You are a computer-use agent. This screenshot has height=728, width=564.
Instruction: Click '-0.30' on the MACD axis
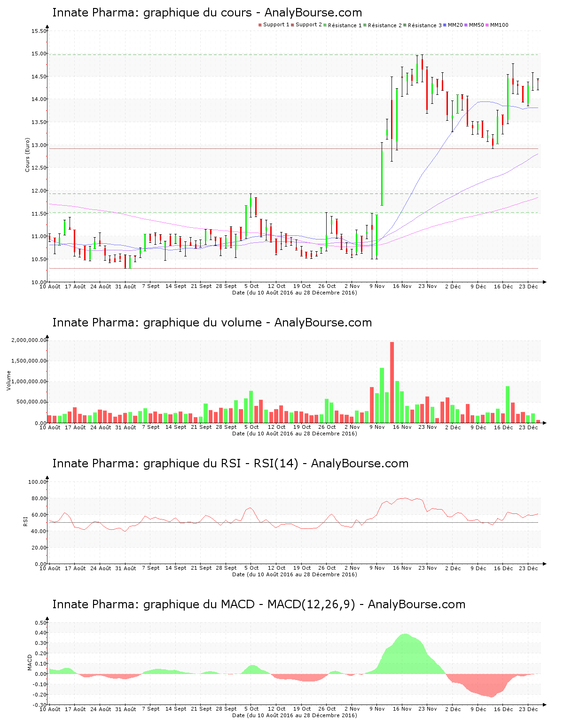(40, 705)
